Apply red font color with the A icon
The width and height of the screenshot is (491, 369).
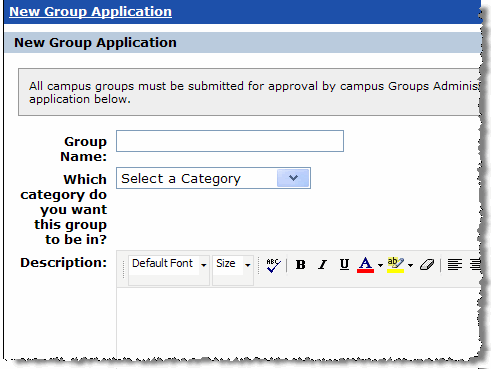tap(365, 265)
